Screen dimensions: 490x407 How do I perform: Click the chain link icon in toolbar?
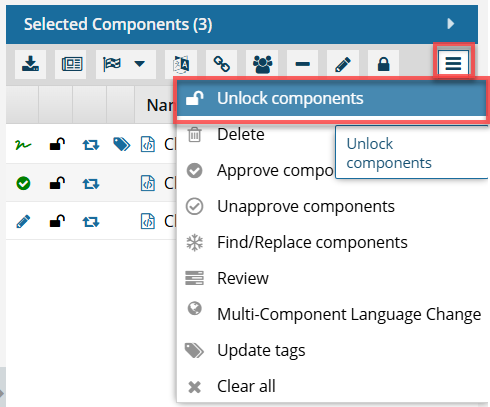(222, 64)
